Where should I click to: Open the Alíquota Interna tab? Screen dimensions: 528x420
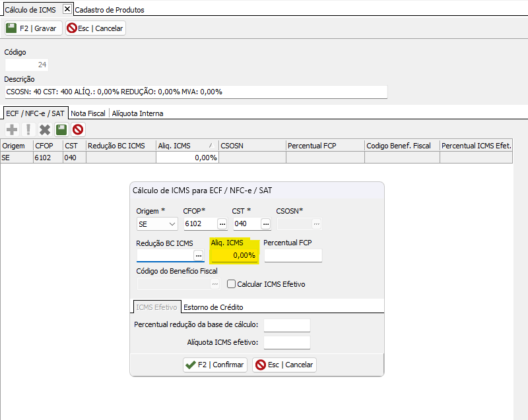tap(137, 113)
